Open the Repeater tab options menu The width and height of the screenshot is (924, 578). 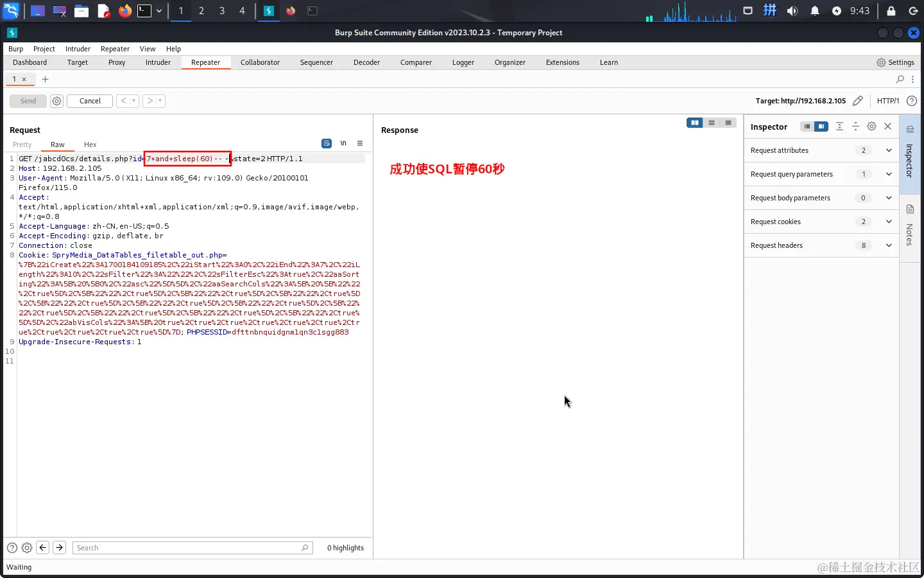[912, 79]
